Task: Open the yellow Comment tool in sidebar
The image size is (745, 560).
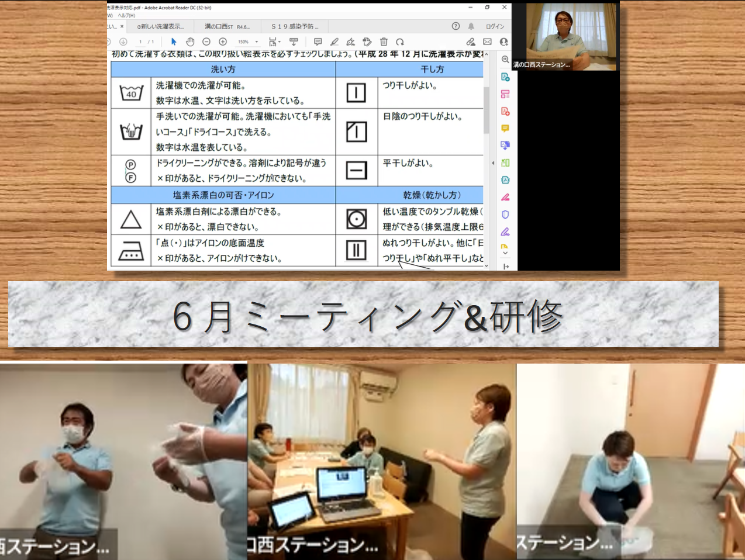Action: coord(505,128)
